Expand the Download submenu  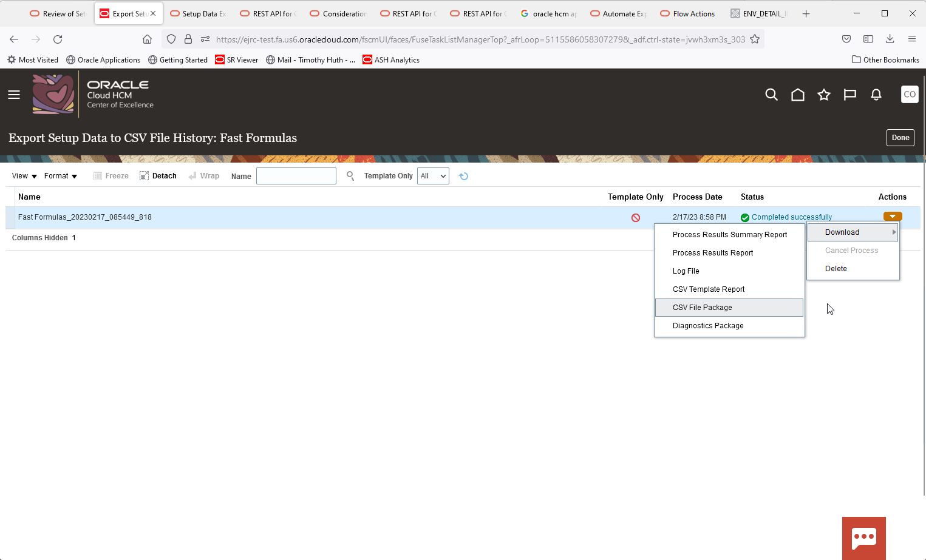click(x=853, y=232)
